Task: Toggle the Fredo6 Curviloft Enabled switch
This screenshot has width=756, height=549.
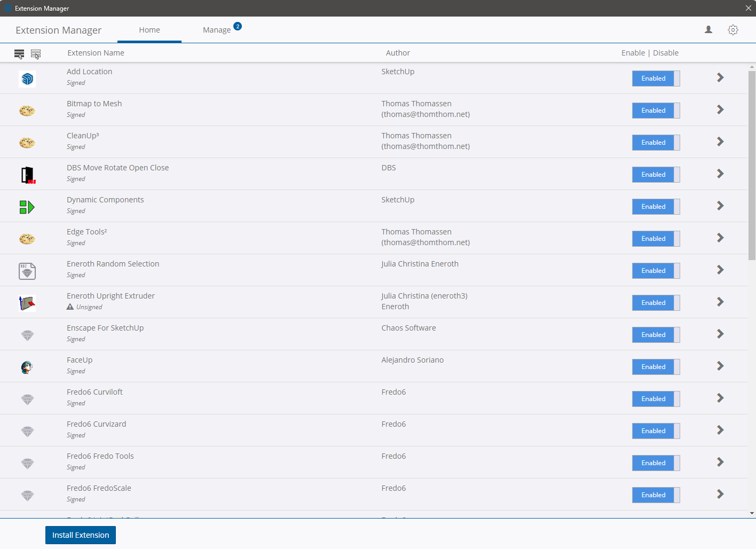Action: click(656, 399)
